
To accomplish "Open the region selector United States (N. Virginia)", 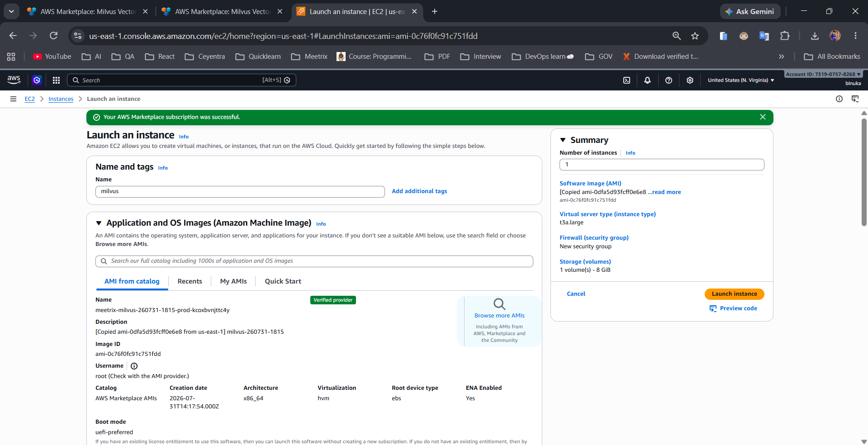I will coord(741,80).
